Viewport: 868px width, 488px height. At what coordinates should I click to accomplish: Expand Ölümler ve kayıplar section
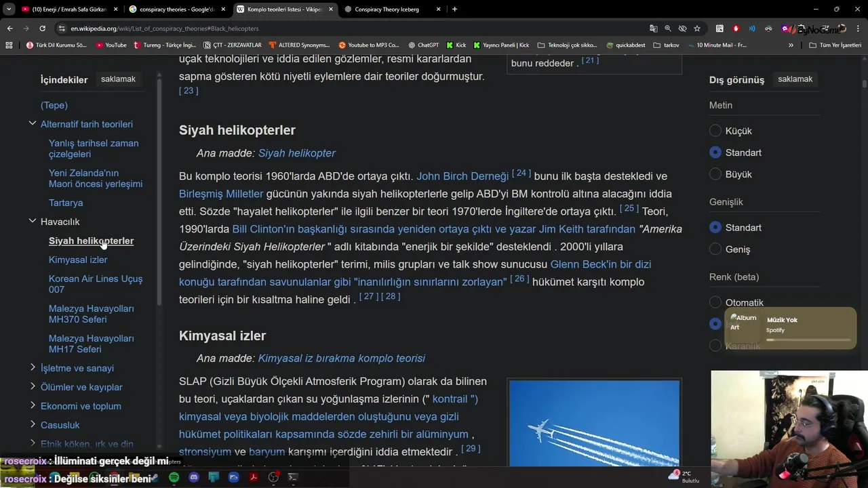coord(32,386)
